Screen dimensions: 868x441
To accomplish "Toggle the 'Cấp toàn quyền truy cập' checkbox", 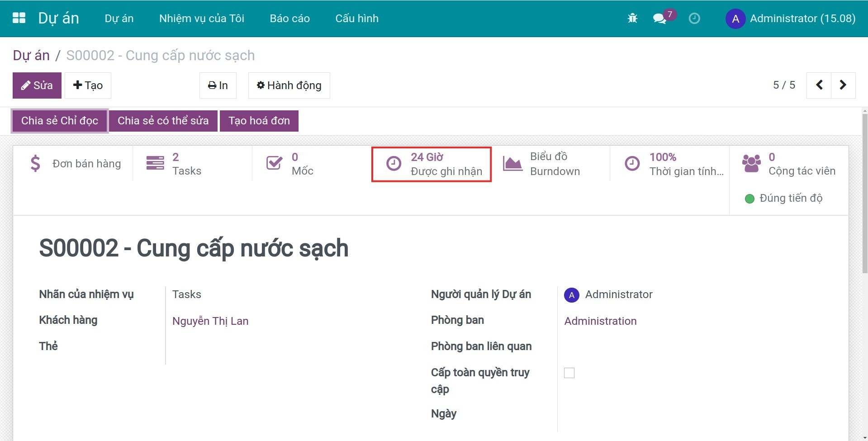I will tap(569, 373).
